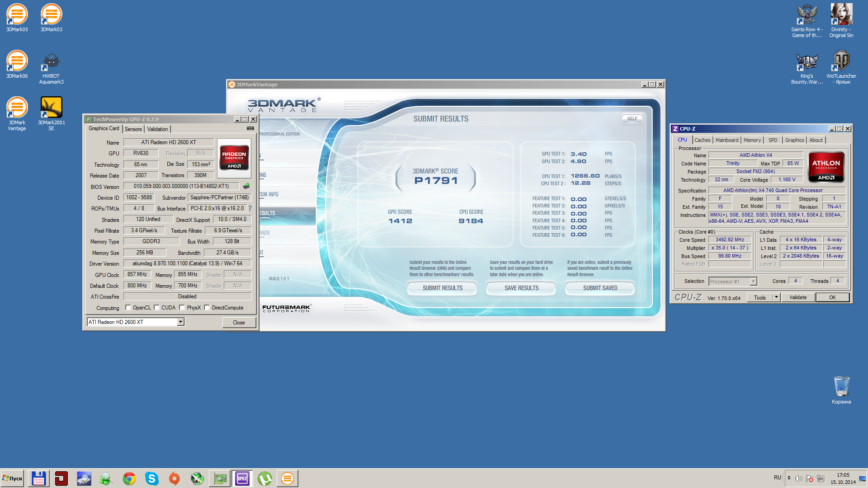This screenshot has width=868, height=488.
Task: Toggle DirectCompute checkbox in GPU-Z
Action: (x=207, y=308)
